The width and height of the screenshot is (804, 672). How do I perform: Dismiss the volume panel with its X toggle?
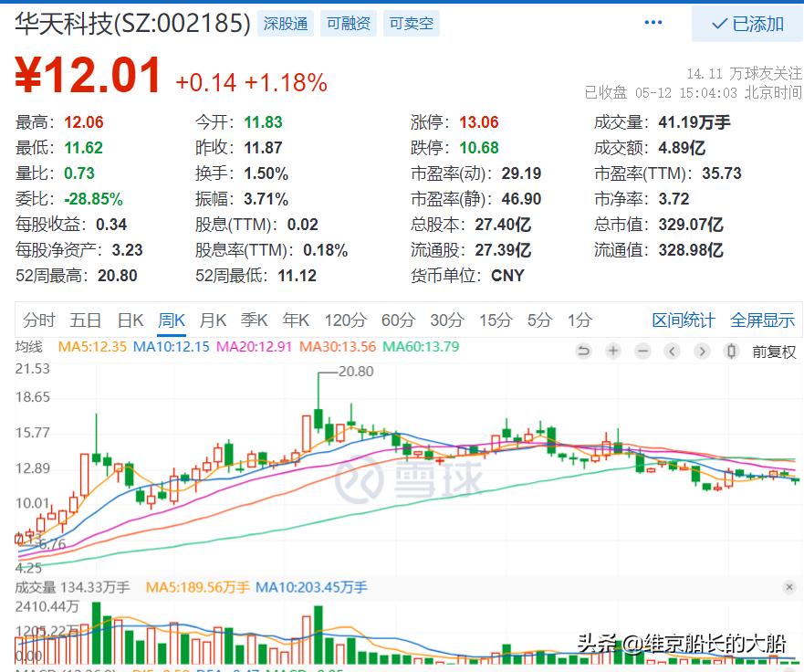pyautogui.click(x=788, y=586)
